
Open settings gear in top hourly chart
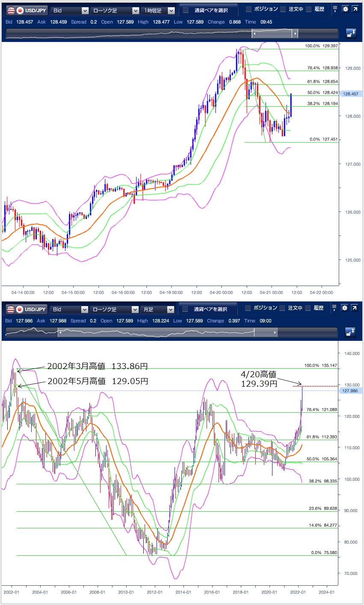pyautogui.click(x=345, y=9)
